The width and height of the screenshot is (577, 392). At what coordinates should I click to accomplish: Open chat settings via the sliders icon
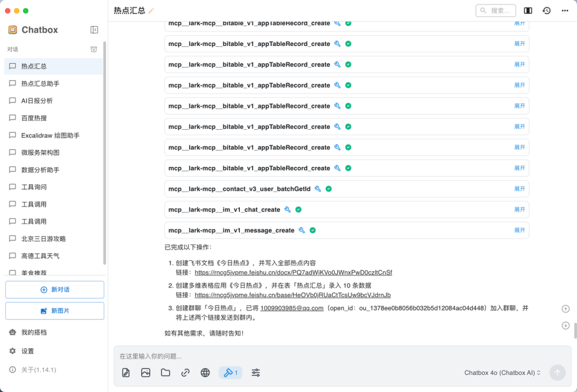(255, 372)
